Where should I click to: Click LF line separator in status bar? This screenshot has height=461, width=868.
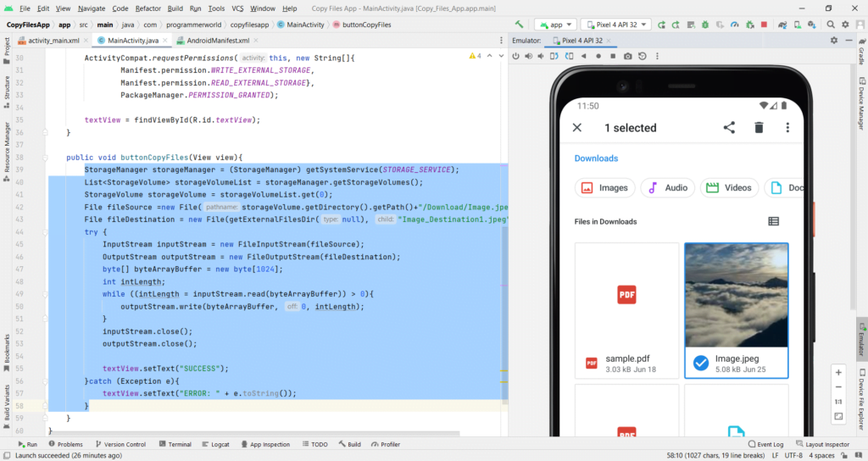[775, 455]
